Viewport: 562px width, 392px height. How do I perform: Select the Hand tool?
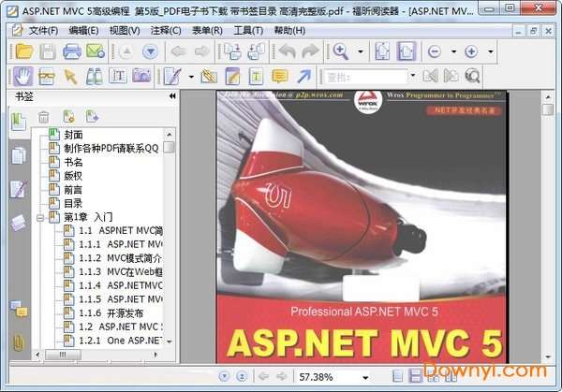coord(23,77)
